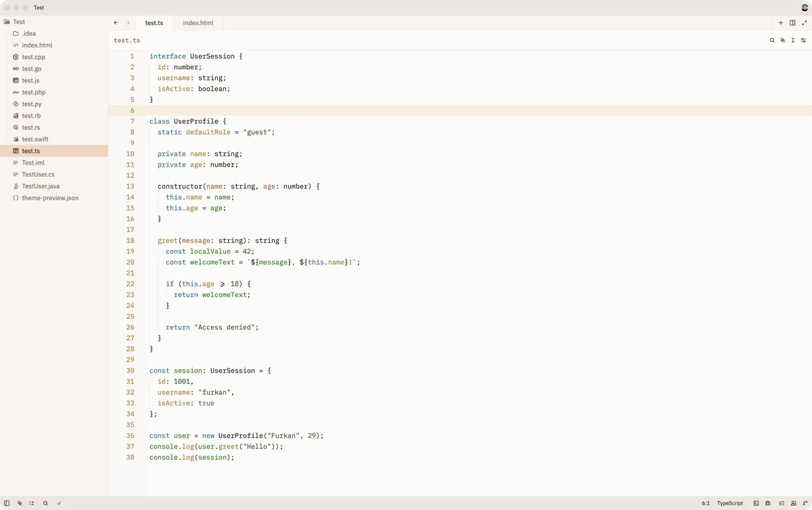This screenshot has width=812, height=510.
Task: Open the terminal panel icon
Action: [x=756, y=503]
